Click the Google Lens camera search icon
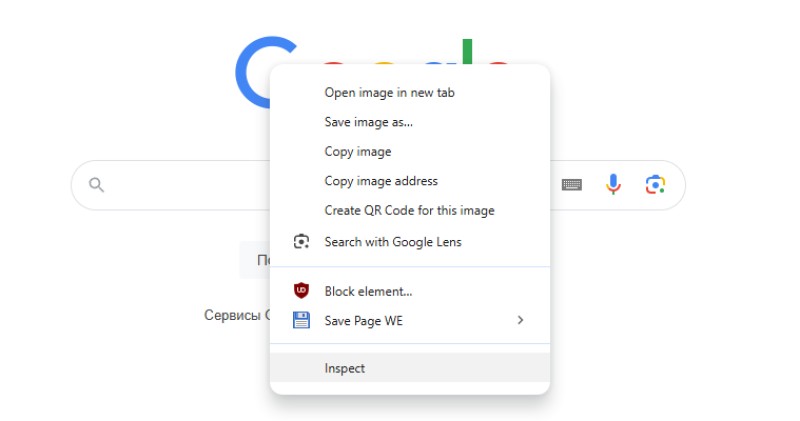 pyautogui.click(x=655, y=184)
